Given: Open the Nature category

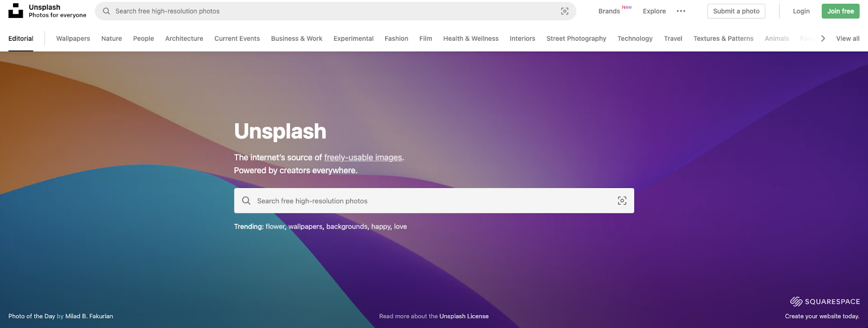Looking at the screenshot, I should (x=112, y=39).
